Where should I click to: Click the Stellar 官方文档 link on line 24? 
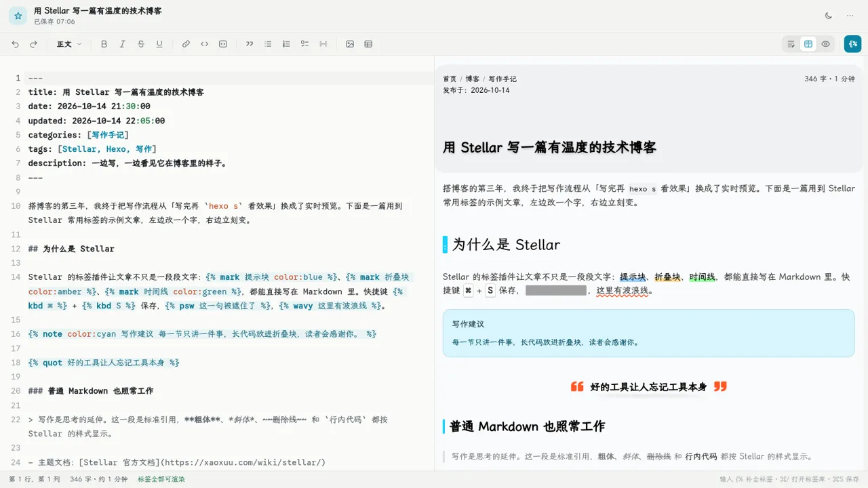(x=202, y=462)
